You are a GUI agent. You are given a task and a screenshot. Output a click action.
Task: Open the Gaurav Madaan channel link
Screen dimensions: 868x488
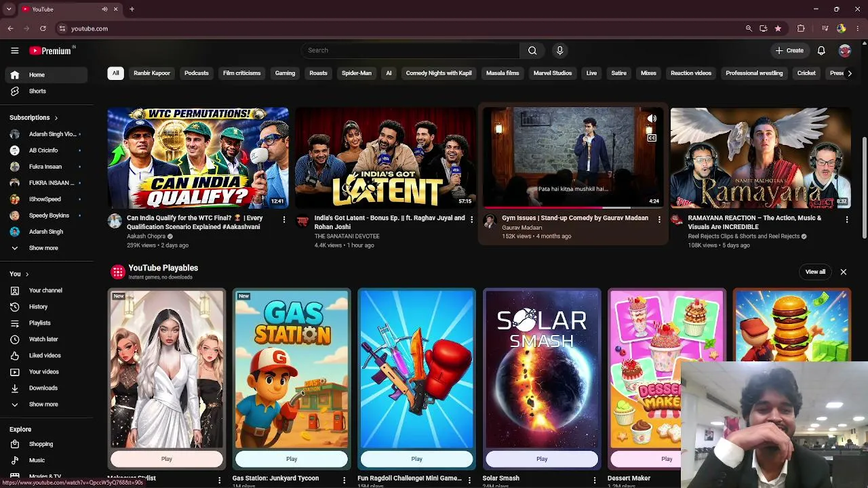click(522, 228)
